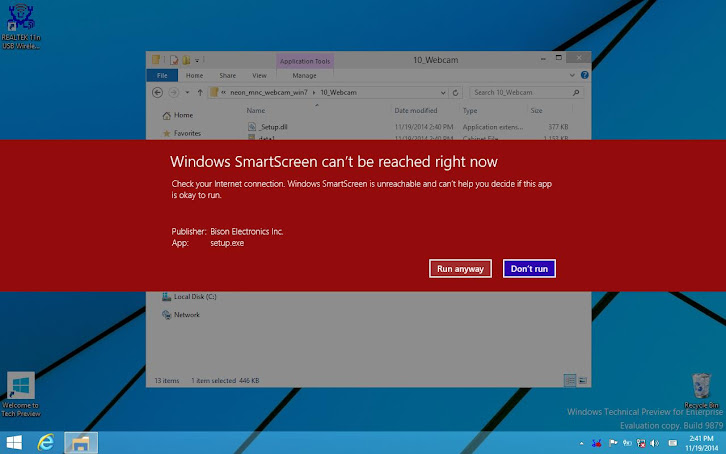Launch Internet Explorer from the taskbar
The height and width of the screenshot is (454, 726).
[x=45, y=442]
